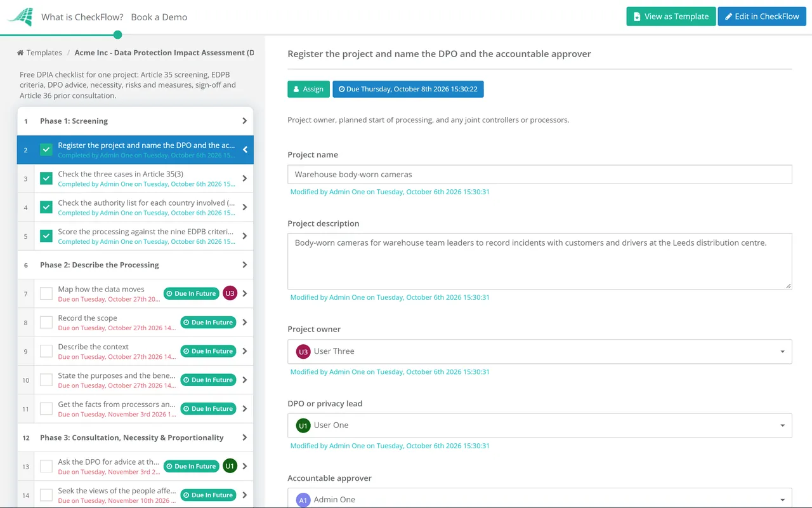Click the progress bar handle under the header
812x508 pixels.
(x=117, y=35)
